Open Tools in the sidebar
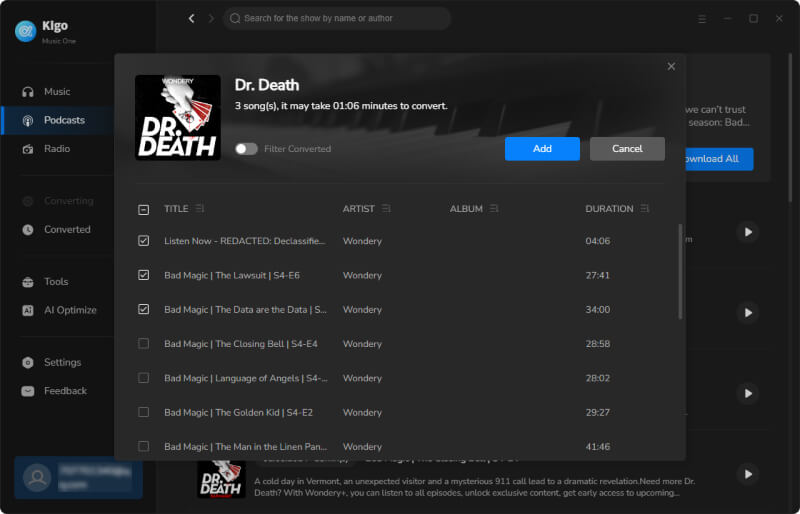 [56, 282]
